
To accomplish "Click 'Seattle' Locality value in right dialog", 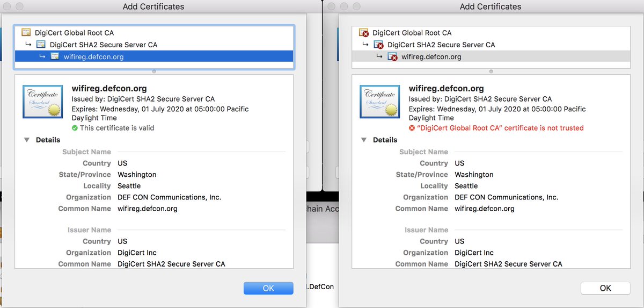I will 466,186.
